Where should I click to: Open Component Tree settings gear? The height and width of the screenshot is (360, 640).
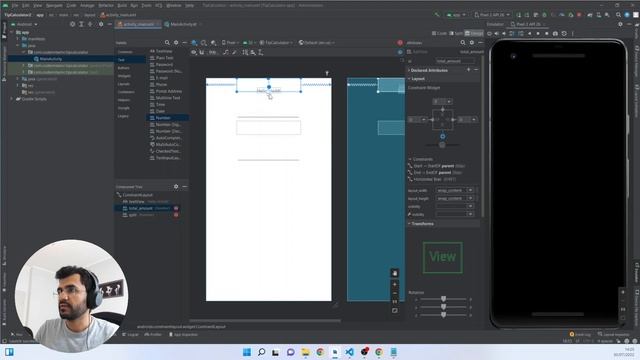point(176,187)
